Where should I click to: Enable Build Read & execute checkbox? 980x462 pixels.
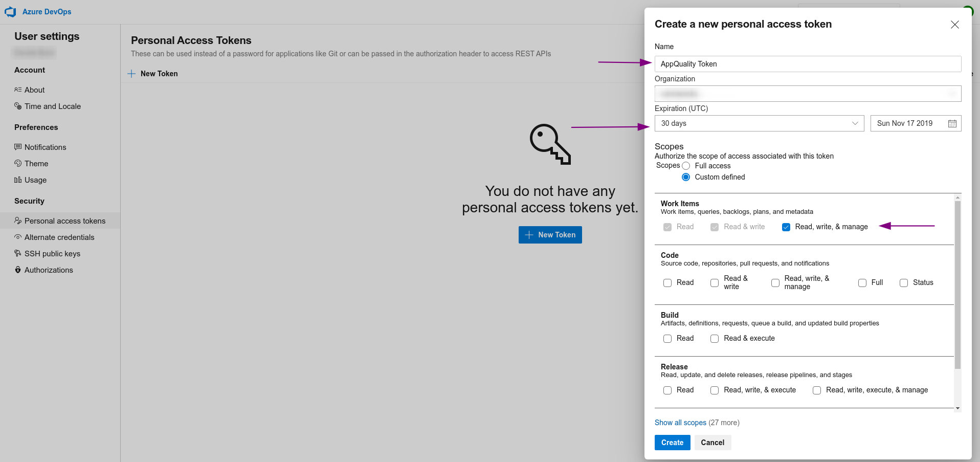tap(715, 339)
